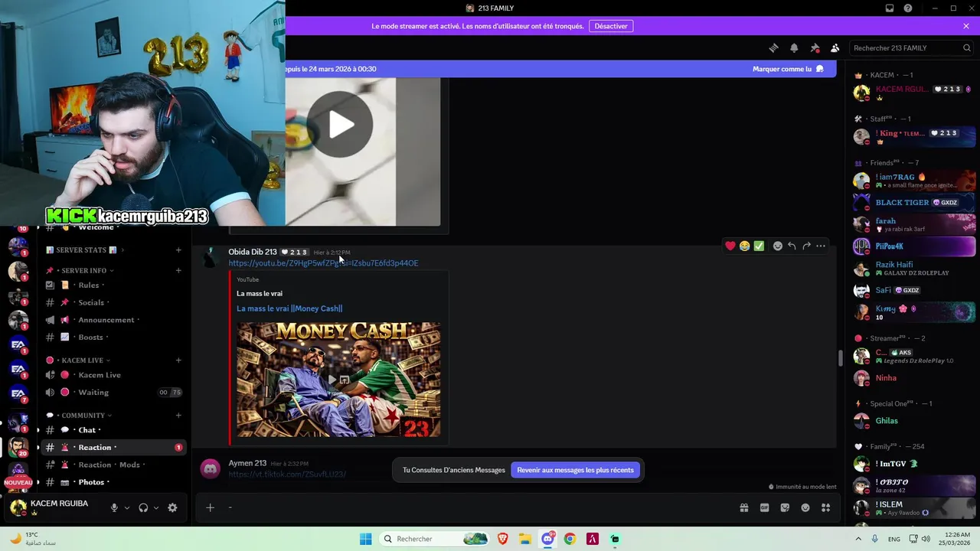980x551 pixels.
Task: Toggle microphone mute
Action: click(x=114, y=507)
